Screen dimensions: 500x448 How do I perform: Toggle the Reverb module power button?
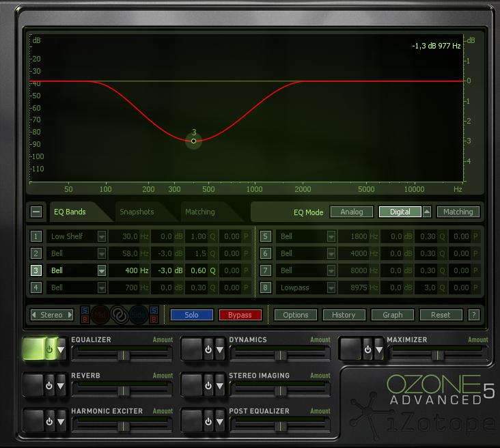coord(49,386)
